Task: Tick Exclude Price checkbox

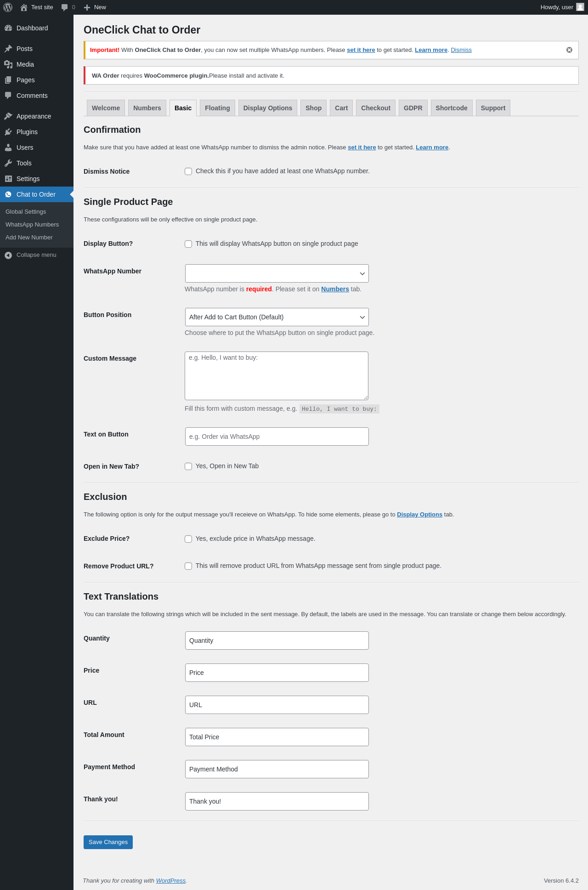Action: tap(188, 539)
